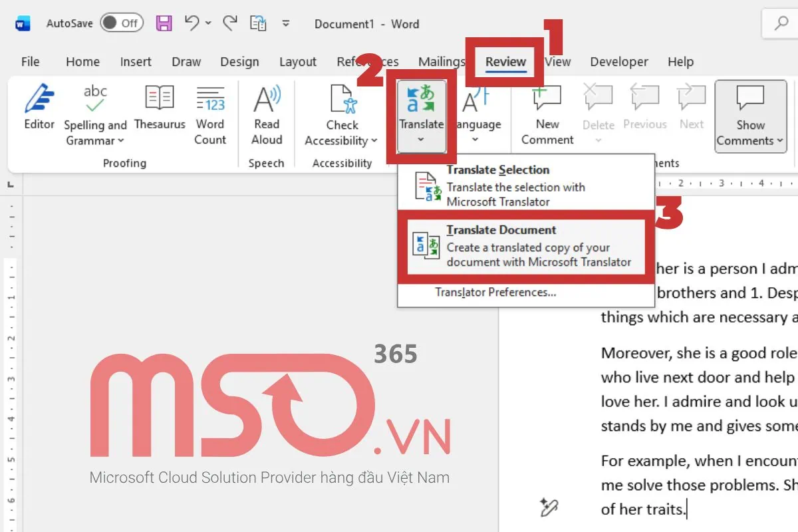Expand Spelling and Grammar dropdown
Viewport: 798px width, 532px height.
coord(121,141)
